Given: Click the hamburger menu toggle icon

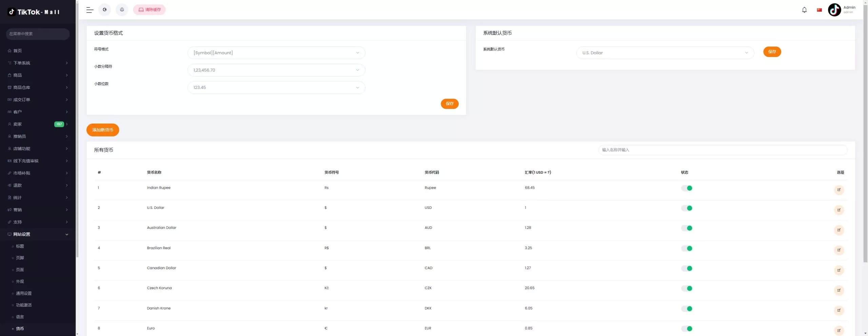Looking at the screenshot, I should click(x=90, y=10).
